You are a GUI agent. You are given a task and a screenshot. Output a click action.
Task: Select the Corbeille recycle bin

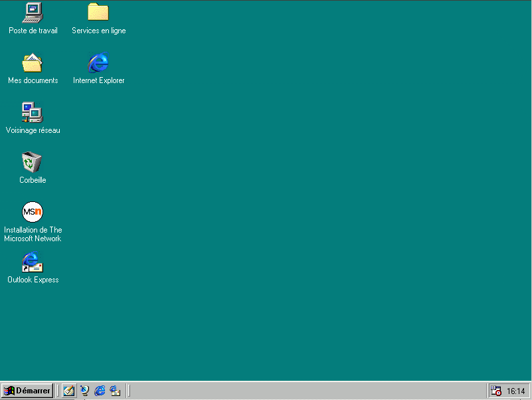tap(32, 161)
